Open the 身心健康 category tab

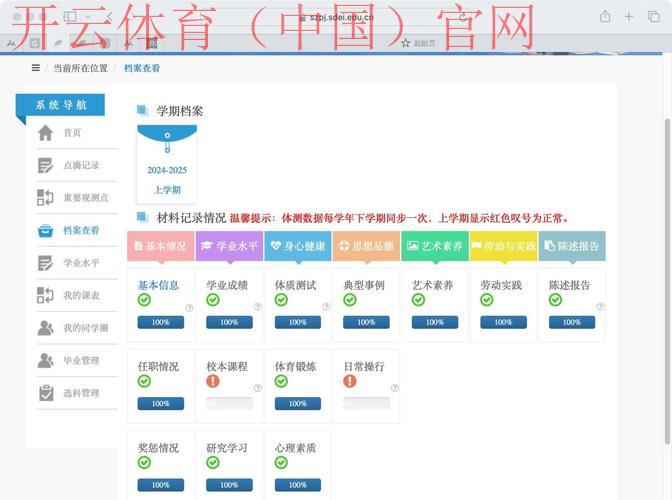[x=298, y=246]
